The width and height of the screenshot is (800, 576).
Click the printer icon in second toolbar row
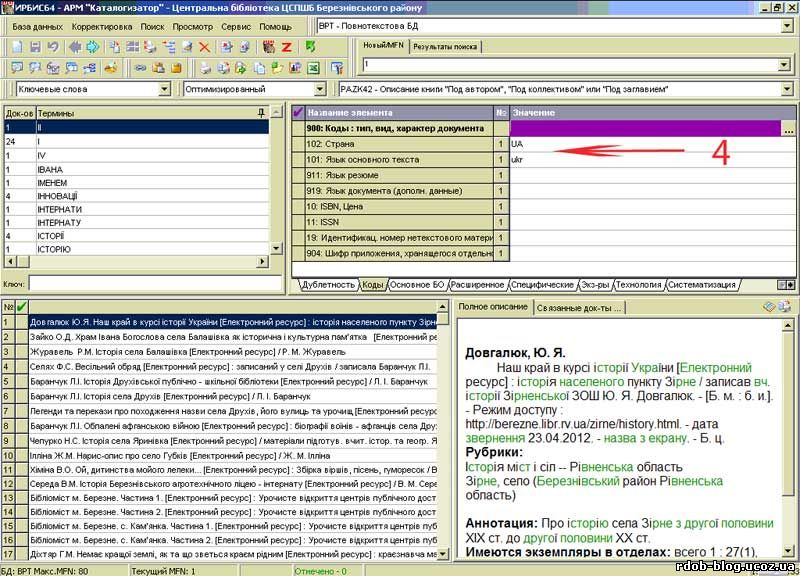click(x=204, y=68)
